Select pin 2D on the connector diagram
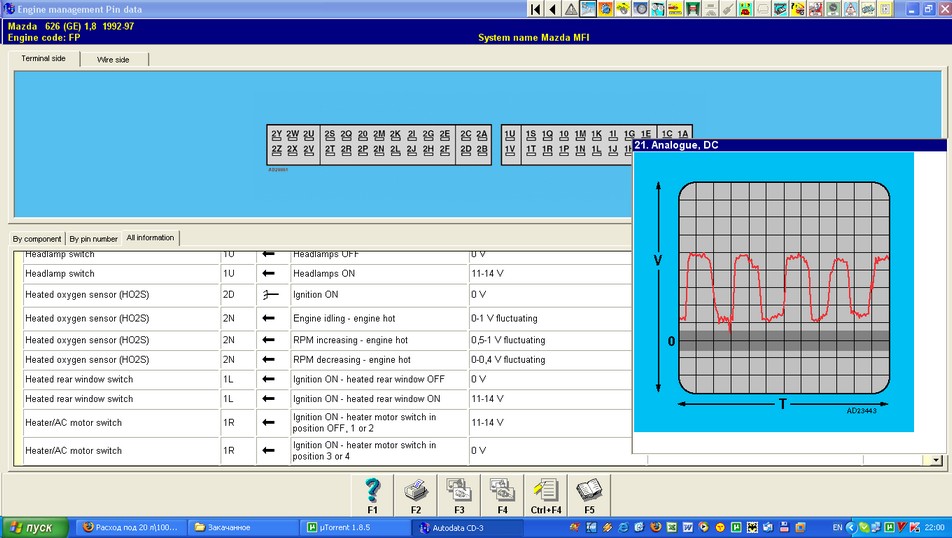Viewport: 952px width, 538px height. click(x=466, y=149)
